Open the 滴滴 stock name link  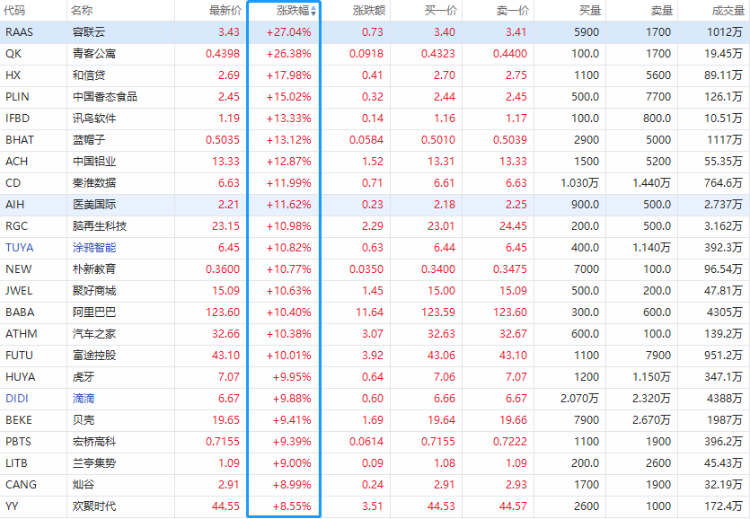pos(84,398)
